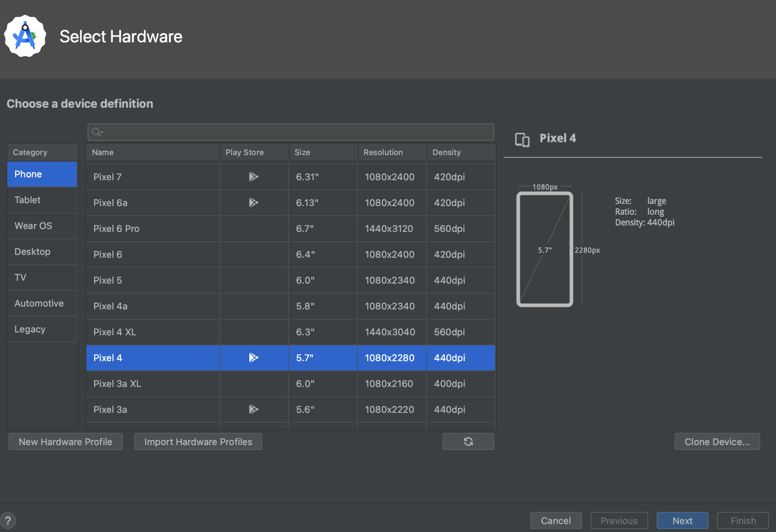Screen dimensions: 776x532
Task: Click the Play Store icon for Pixel 3a
Action: click(x=253, y=409)
